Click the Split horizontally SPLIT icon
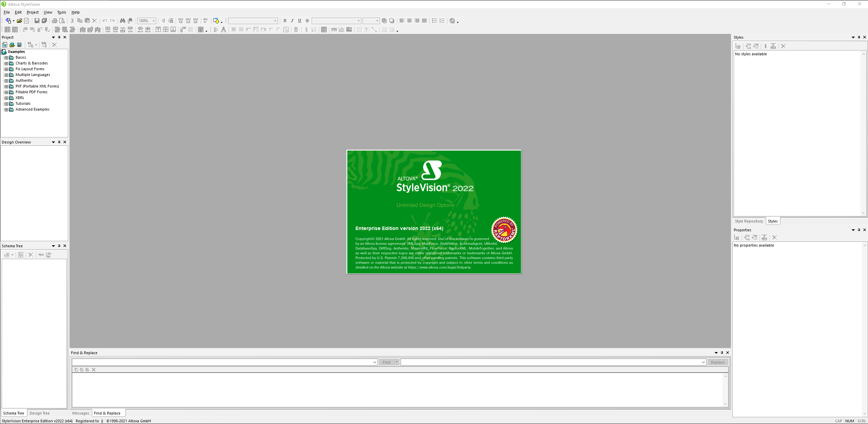Viewport: 868px width, 424px height. 140,30
